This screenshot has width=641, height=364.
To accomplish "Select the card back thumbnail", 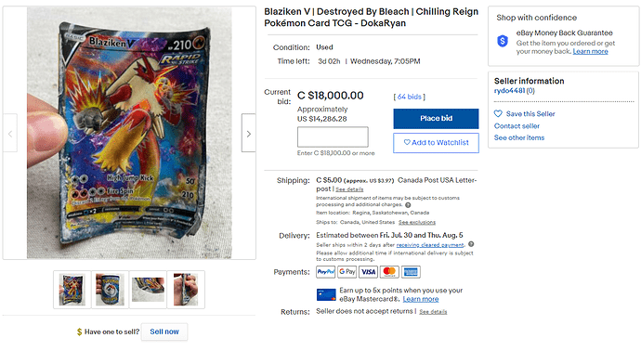I will click(110, 289).
